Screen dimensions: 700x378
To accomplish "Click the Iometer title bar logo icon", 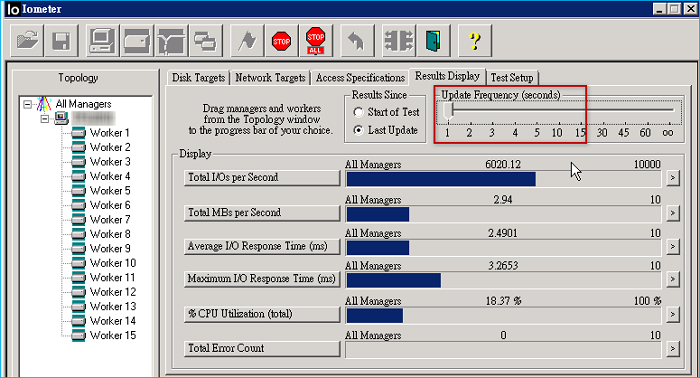I will pos(13,9).
